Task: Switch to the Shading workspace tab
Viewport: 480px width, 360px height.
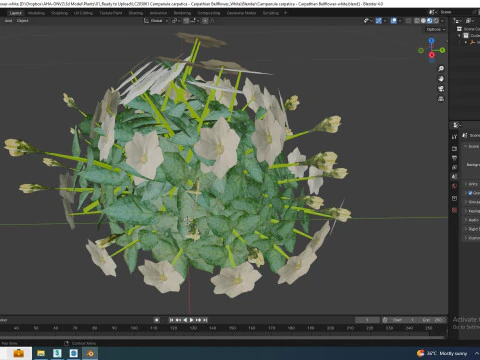Action: pos(136,13)
